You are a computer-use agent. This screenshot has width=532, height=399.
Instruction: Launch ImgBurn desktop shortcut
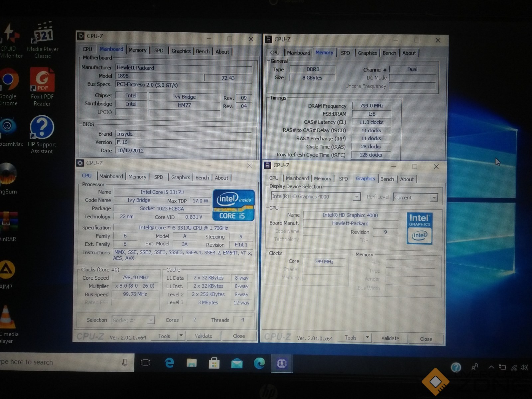click(8, 179)
